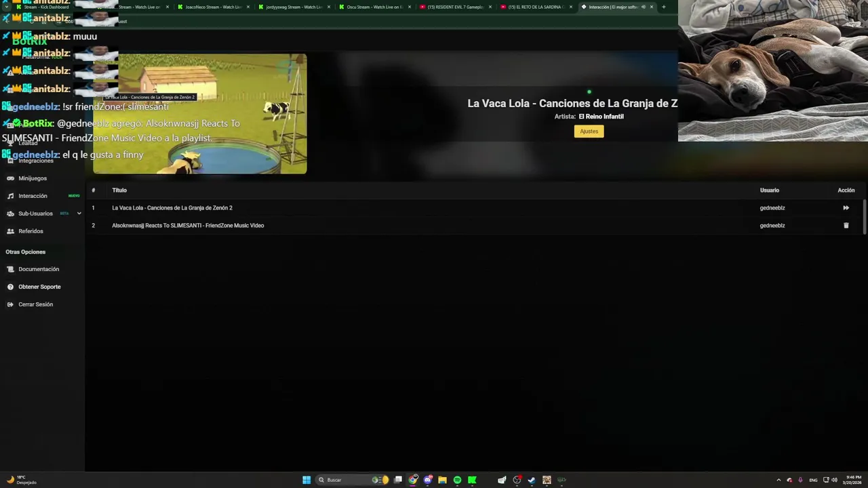Switch to RESIDENT EVIL 7 Gameplay tab

[456, 7]
